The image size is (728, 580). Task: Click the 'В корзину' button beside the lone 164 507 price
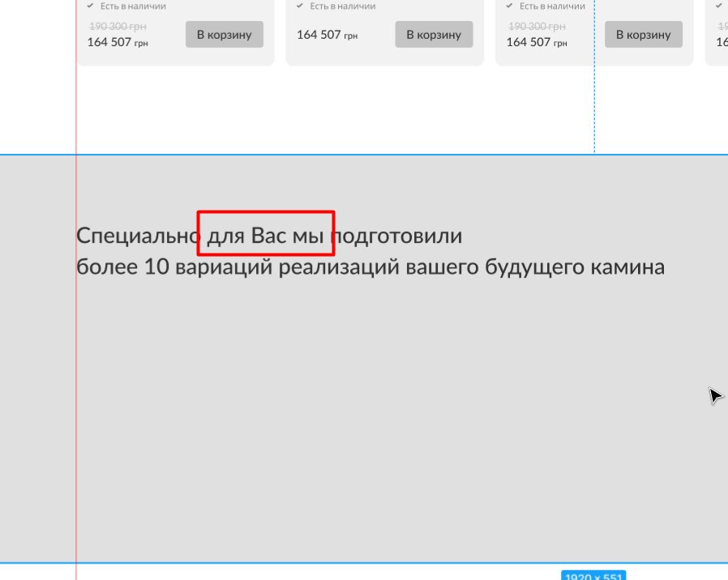pyautogui.click(x=434, y=34)
